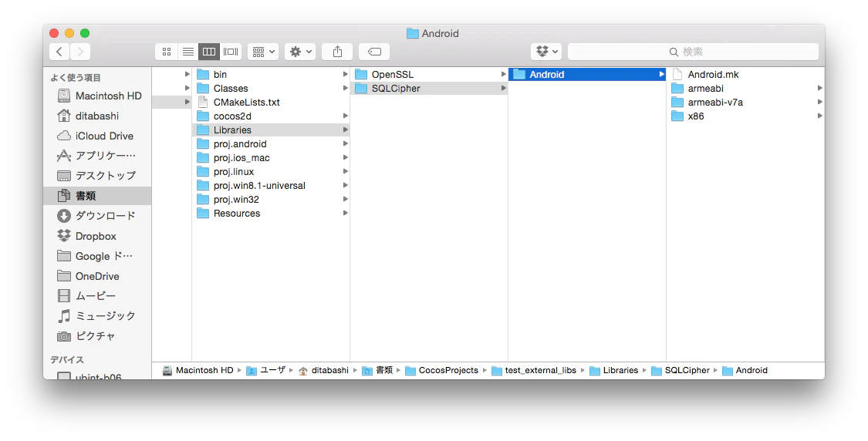
Task: Expand arrow next to Resources
Action: coord(346,213)
